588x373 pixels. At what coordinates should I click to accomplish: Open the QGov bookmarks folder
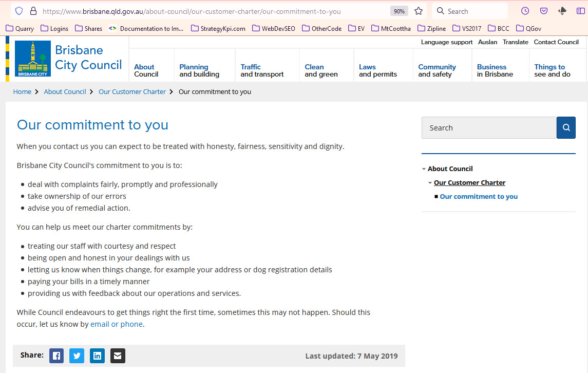tap(529, 29)
